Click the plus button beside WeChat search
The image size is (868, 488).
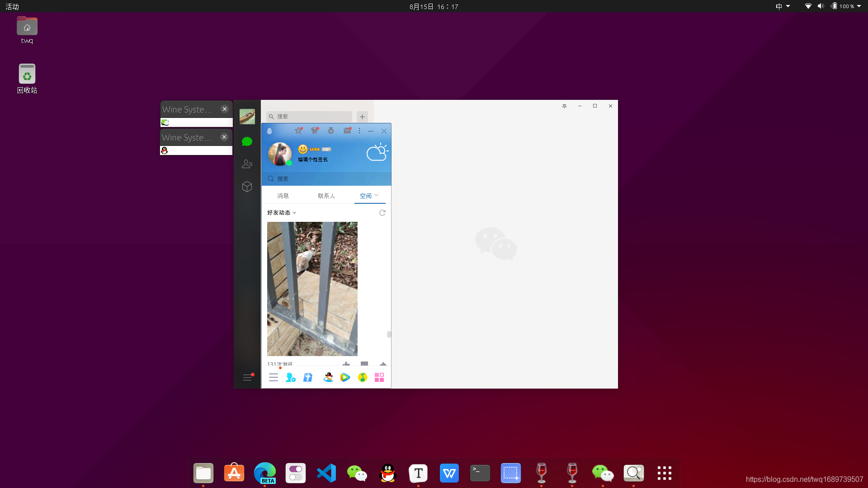[362, 117]
